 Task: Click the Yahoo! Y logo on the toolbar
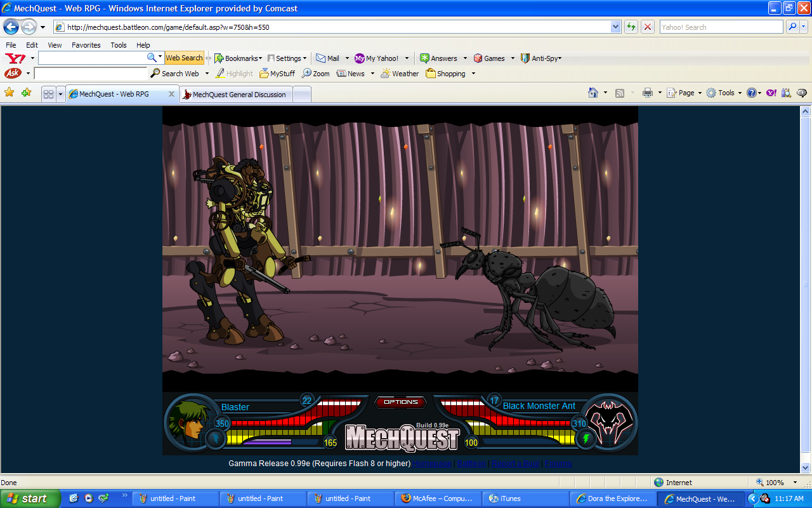tap(15, 58)
